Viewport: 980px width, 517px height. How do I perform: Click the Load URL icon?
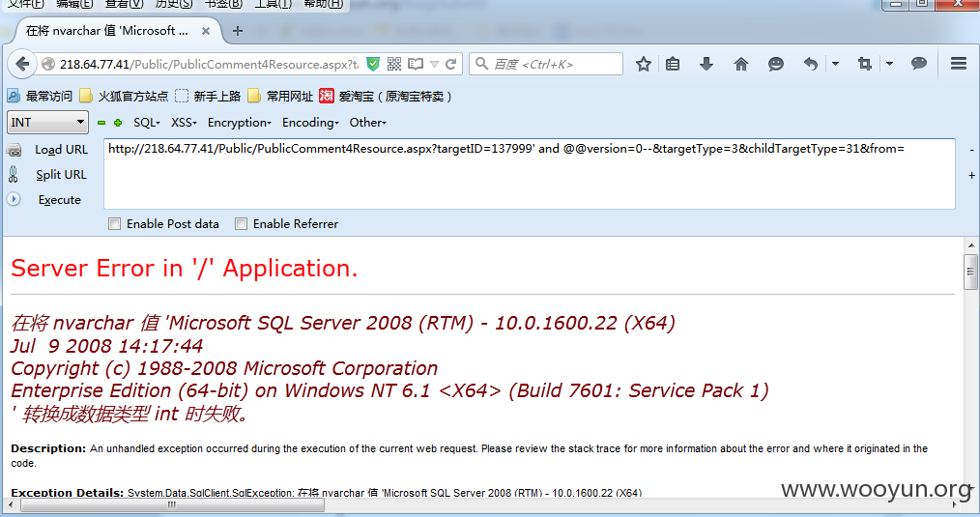(14, 150)
